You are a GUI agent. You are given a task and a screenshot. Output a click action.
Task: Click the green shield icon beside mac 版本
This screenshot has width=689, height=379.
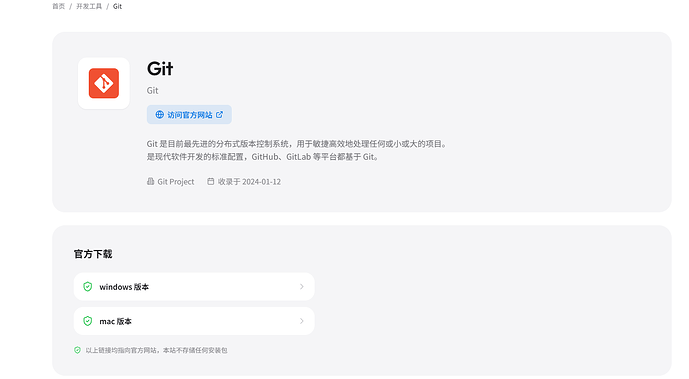pos(88,321)
